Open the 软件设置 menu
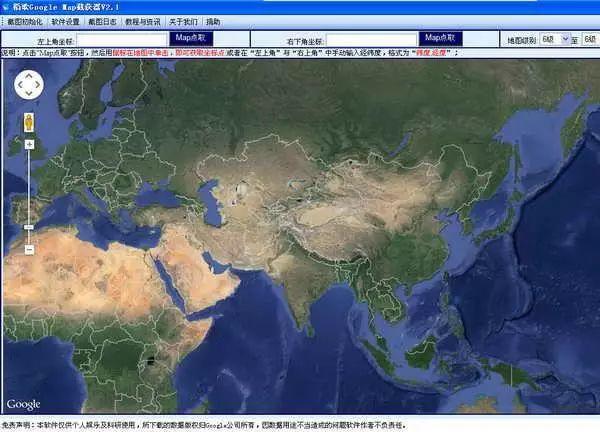Viewport: 600px width, 432px height. (x=65, y=22)
